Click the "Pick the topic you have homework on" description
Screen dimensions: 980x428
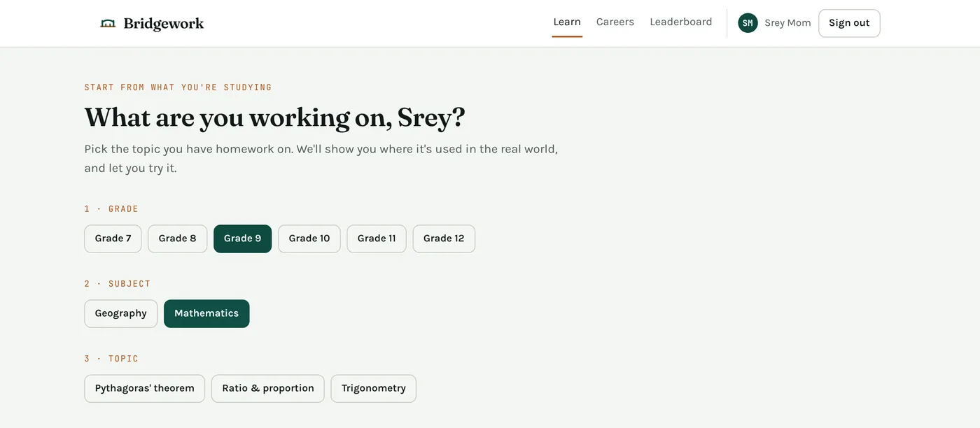click(x=321, y=159)
